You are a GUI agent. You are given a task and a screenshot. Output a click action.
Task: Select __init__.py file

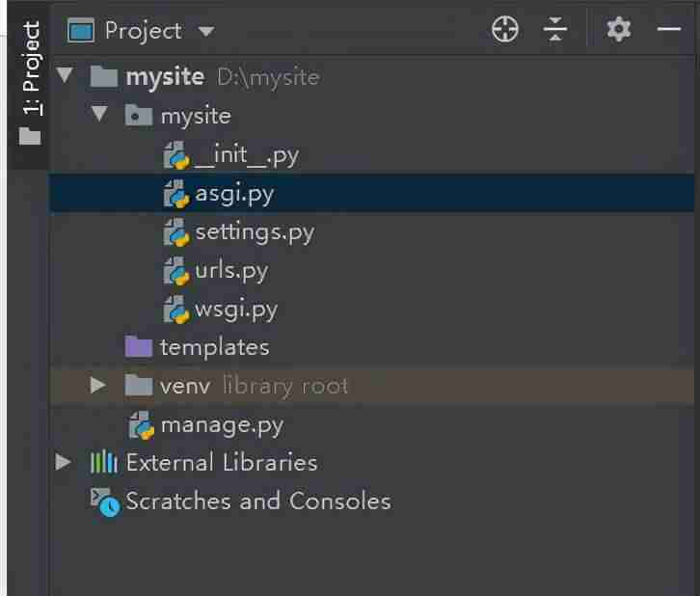coord(247,156)
